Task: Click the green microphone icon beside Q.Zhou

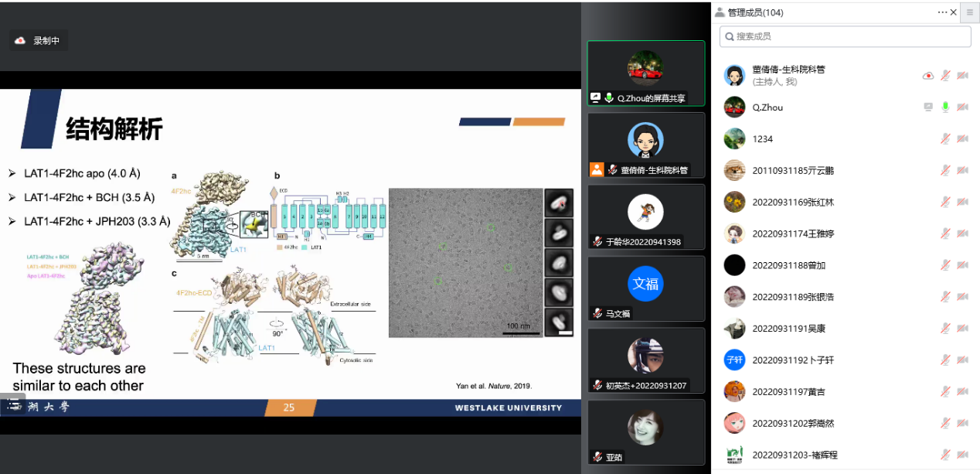Action: pos(944,107)
